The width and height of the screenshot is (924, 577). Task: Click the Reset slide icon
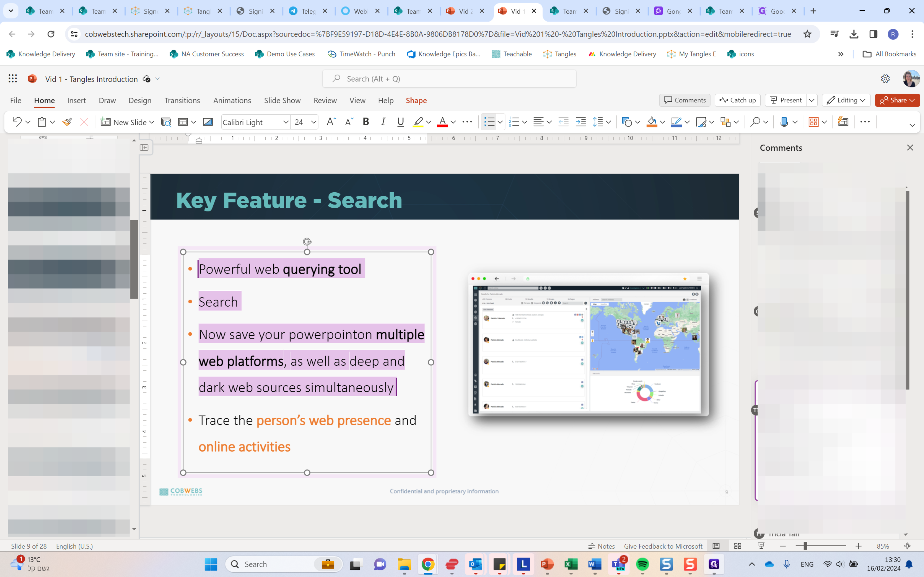click(x=208, y=122)
